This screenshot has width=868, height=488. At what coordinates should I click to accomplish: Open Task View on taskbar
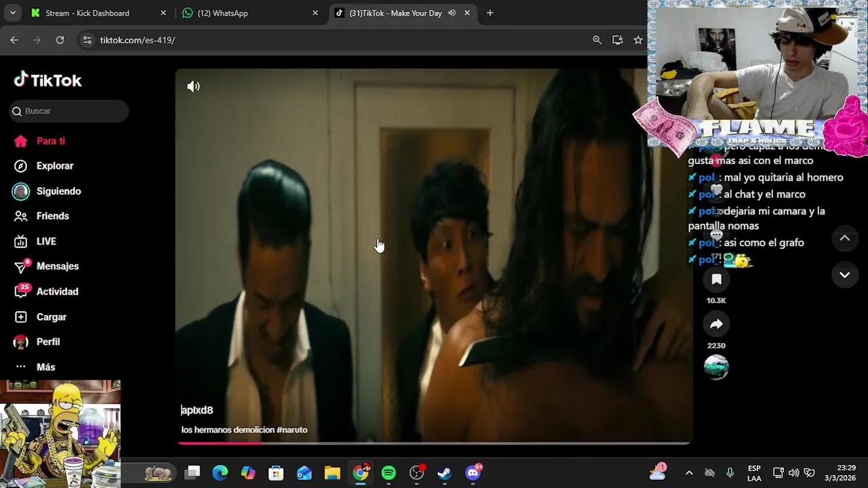[x=193, y=473]
